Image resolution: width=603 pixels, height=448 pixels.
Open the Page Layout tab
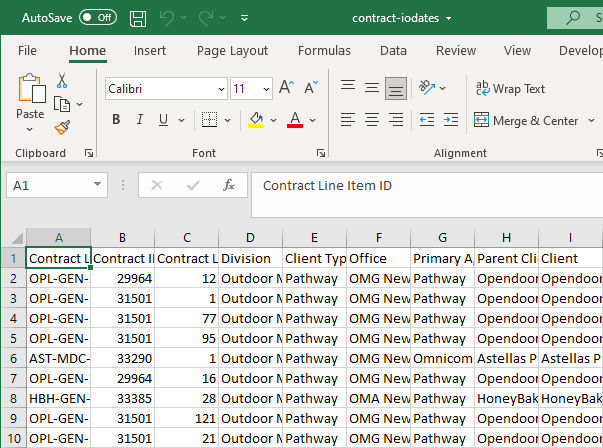click(232, 51)
